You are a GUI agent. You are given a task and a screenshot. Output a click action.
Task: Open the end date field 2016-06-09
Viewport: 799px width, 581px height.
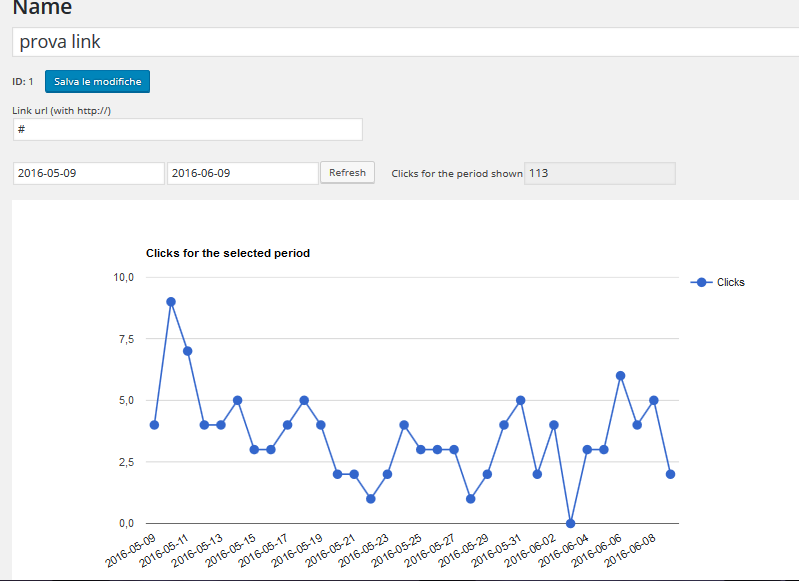(243, 173)
